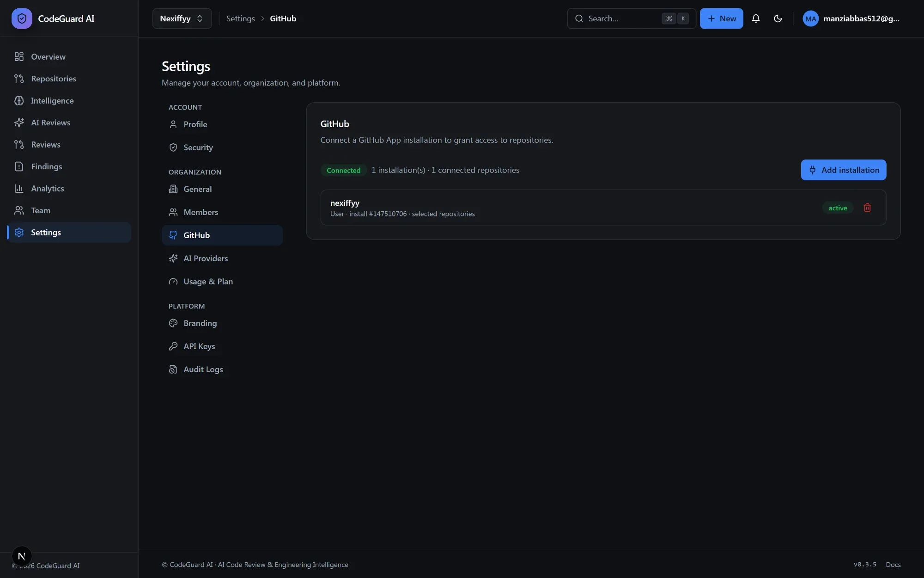This screenshot has width=924, height=578.
Task: Click the Profile person icon
Action: pyautogui.click(x=173, y=124)
